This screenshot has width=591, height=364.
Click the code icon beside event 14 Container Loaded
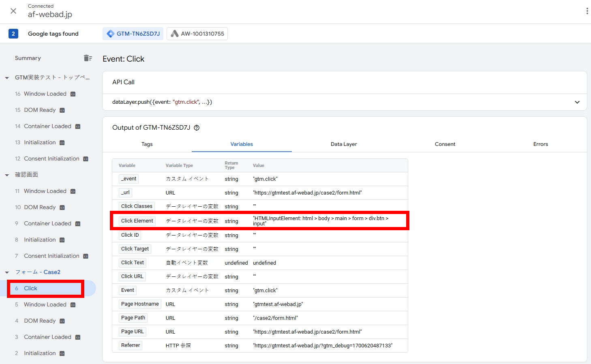tap(78, 126)
